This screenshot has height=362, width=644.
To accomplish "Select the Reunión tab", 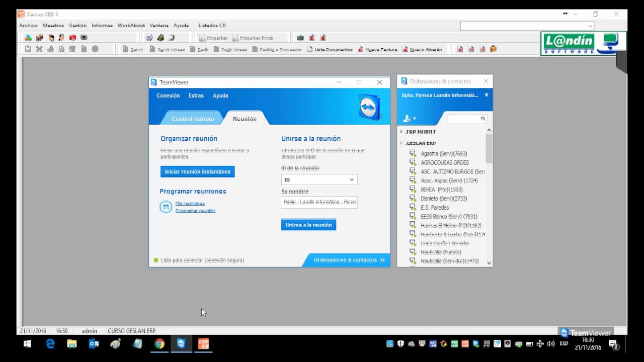I will tap(245, 119).
